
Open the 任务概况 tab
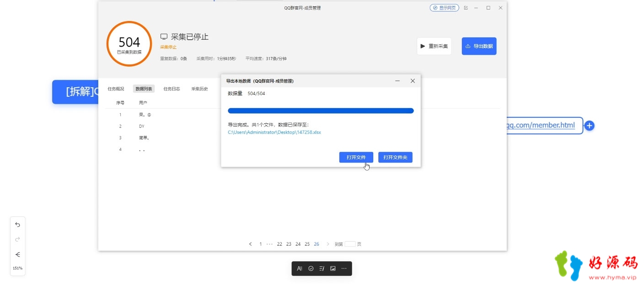click(116, 89)
